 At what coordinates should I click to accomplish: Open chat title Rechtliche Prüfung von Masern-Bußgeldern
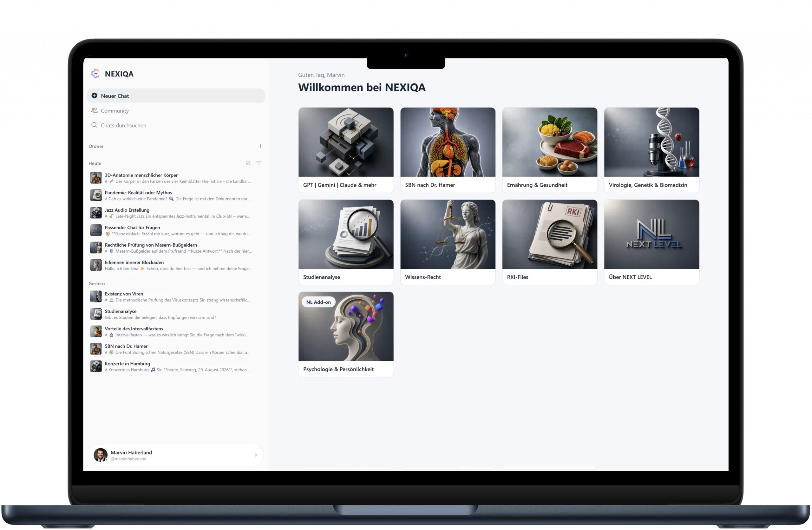tap(151, 245)
